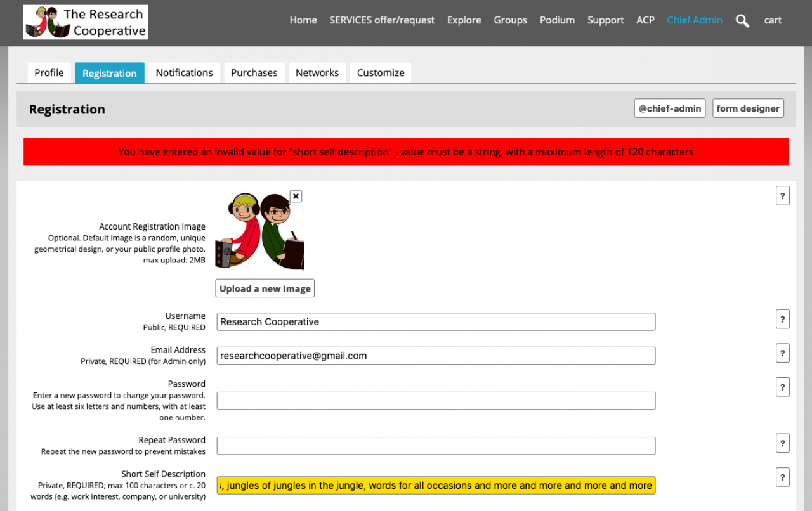Click the Repeat Password label
This screenshot has height=511, width=812.
(172, 440)
